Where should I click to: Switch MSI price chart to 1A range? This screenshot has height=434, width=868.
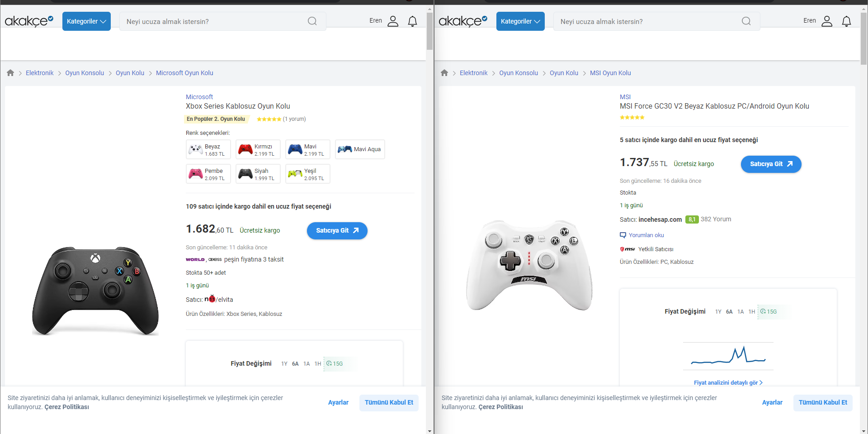(x=741, y=312)
